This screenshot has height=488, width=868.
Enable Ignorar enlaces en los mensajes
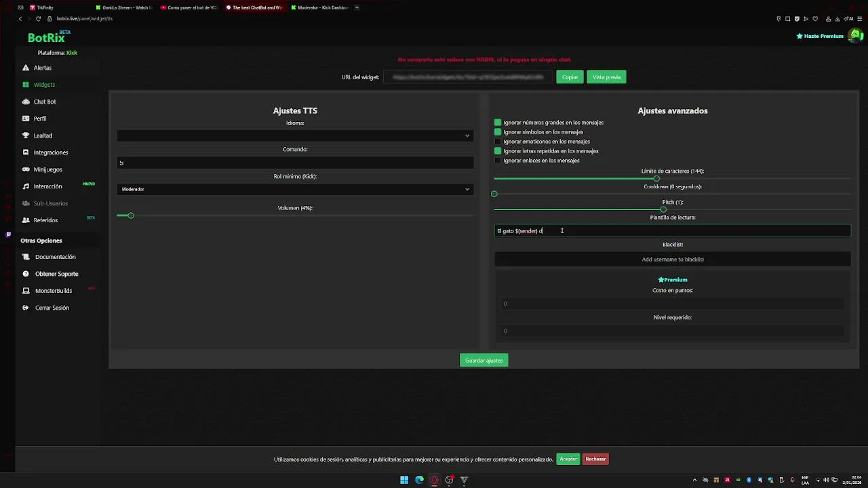coord(498,161)
